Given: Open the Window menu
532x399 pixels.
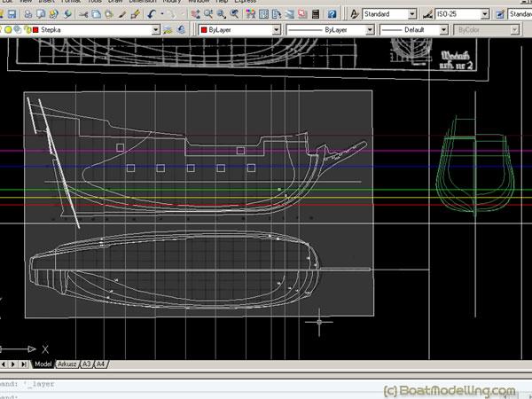Looking at the screenshot, I should 199,2.
